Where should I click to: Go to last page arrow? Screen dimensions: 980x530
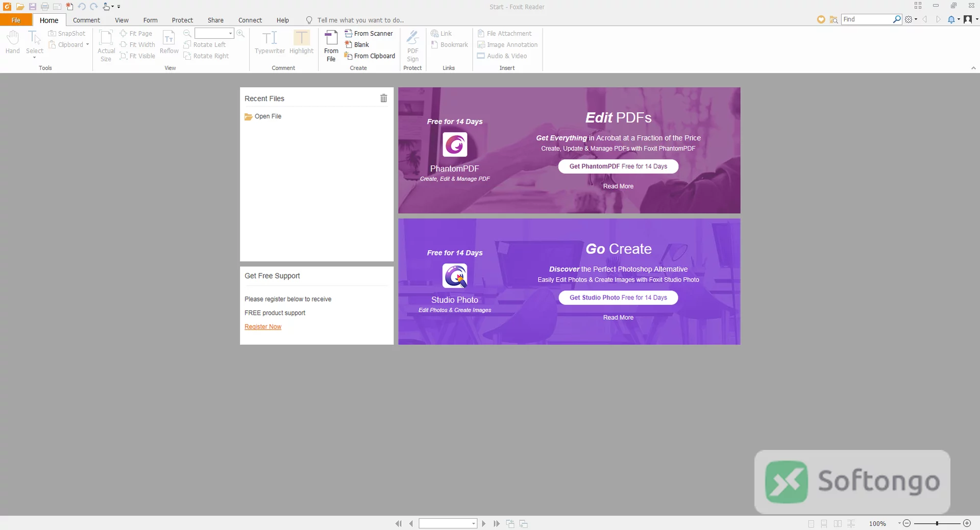497,523
